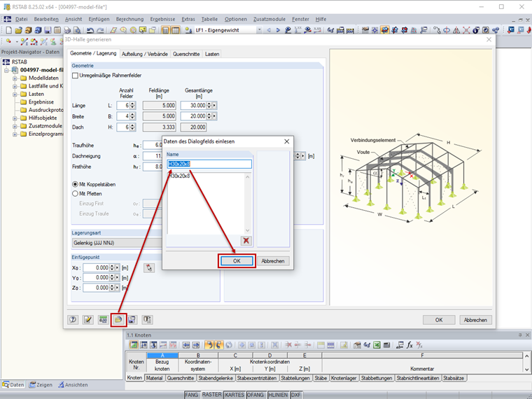Click the grid snap icon in top-right toolbar
Viewport: 532px width, 399px height.
tap(375, 30)
